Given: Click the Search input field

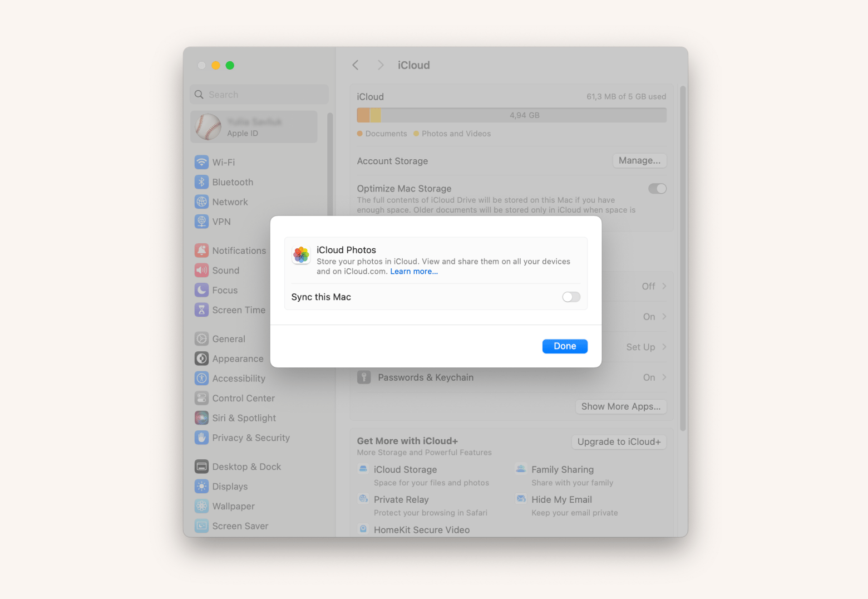Looking at the screenshot, I should (259, 95).
